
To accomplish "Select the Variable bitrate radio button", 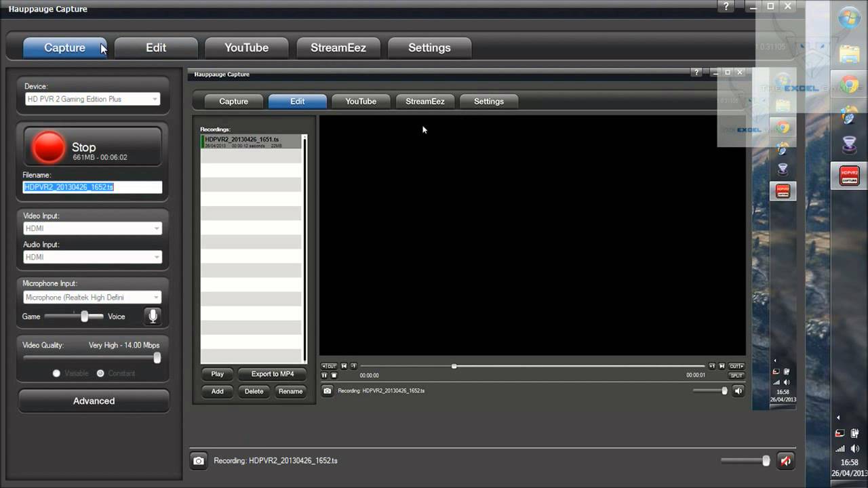I will click(56, 373).
